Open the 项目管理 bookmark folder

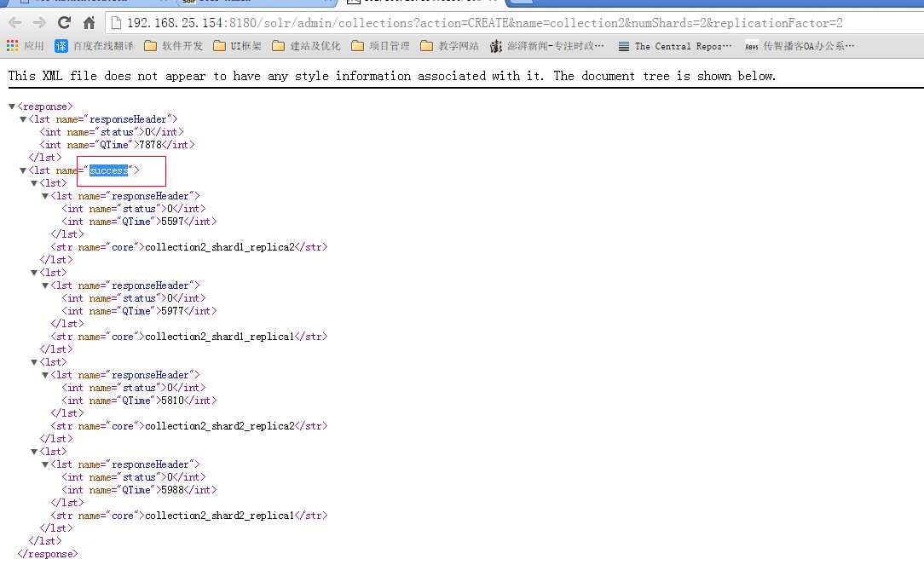[x=379, y=46]
